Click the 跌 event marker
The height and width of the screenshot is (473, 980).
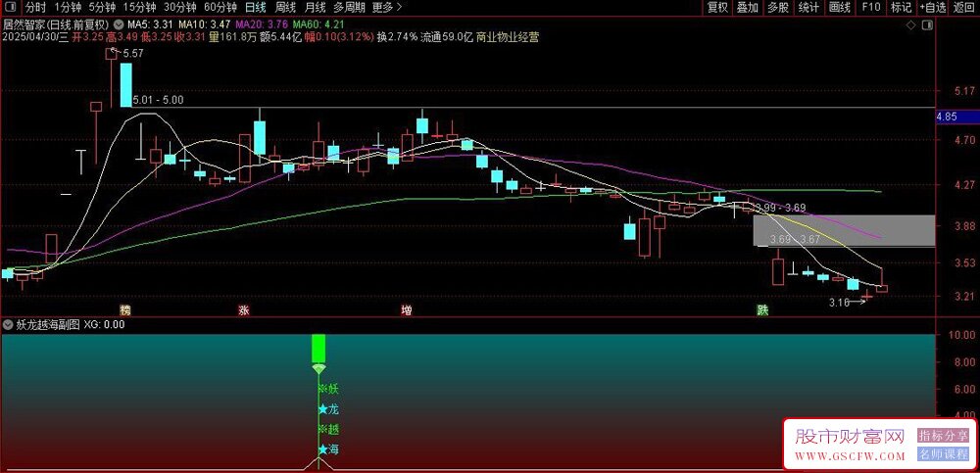tap(761, 310)
